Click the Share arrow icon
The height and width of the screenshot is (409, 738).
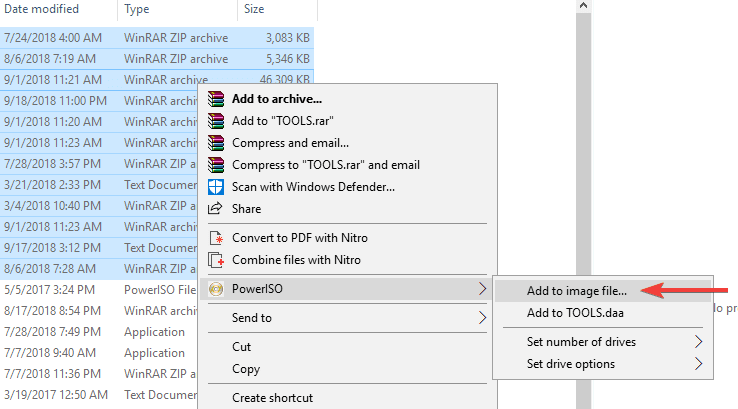215,208
